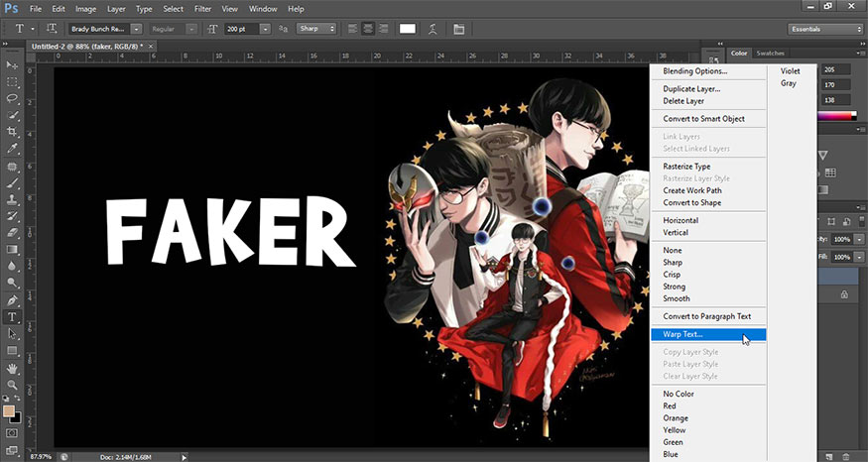The width and height of the screenshot is (868, 462).
Task: Select the Pen tool
Action: pos(12,300)
